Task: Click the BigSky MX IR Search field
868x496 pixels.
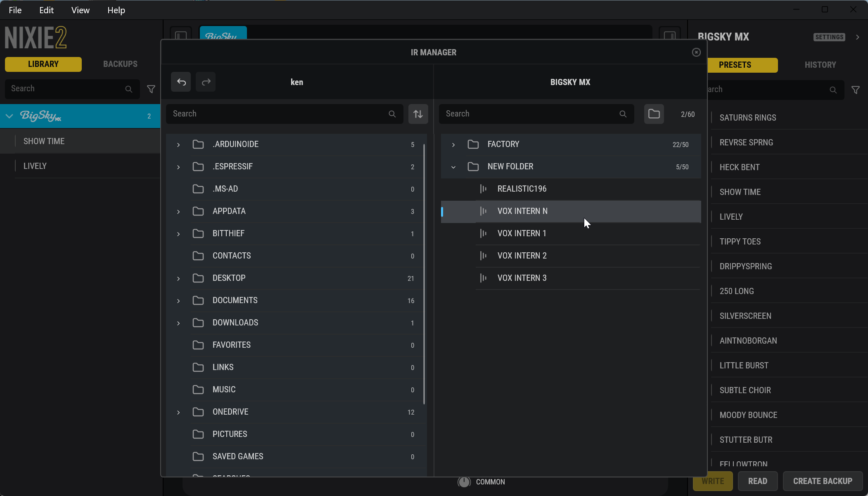Action: click(x=536, y=114)
